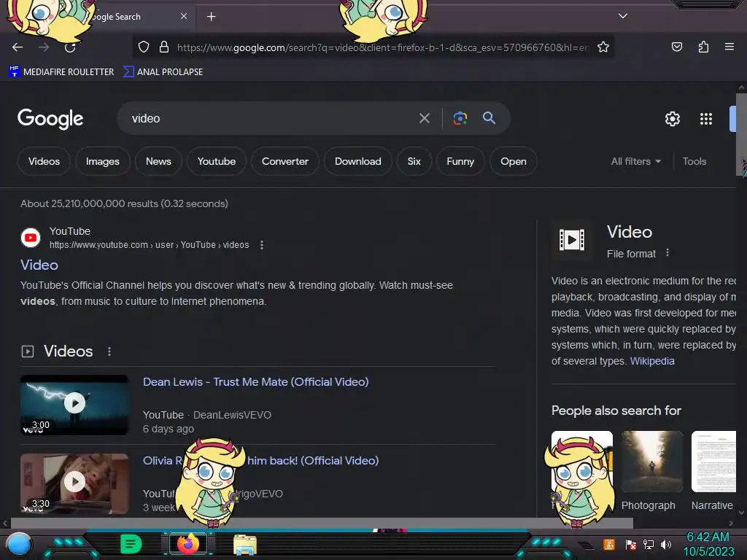The height and width of the screenshot is (560, 747).
Task: Open the ANAL PROLAPSE bookmark
Action: 163,72
